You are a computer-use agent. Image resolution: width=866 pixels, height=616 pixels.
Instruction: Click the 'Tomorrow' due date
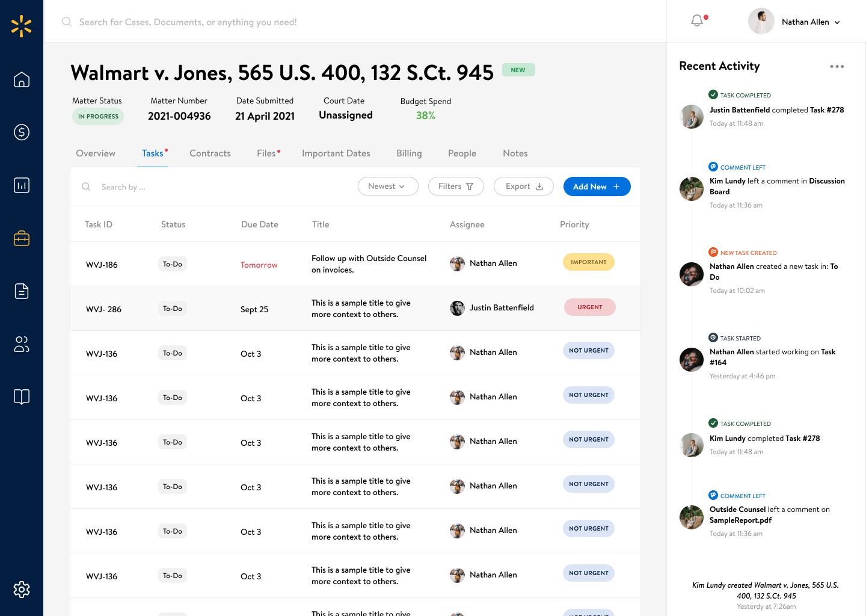coord(259,265)
